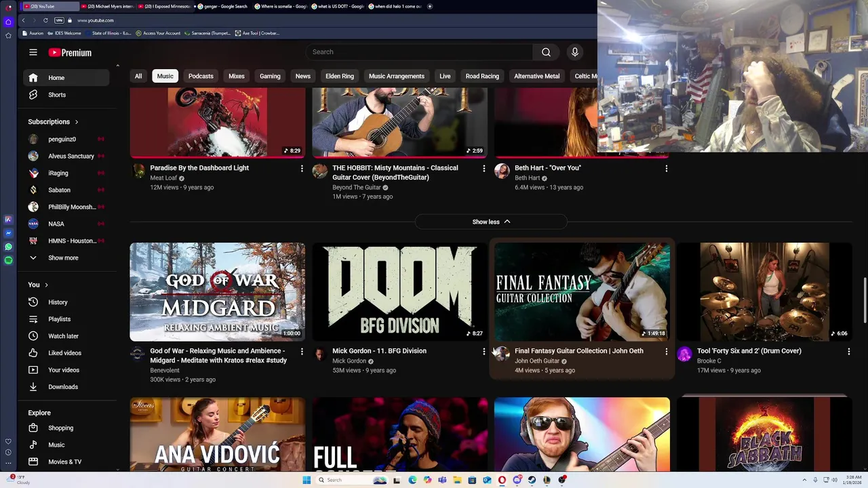868x488 pixels.
Task: Switch to the gengar Google Search tab
Action: (x=224, y=6)
